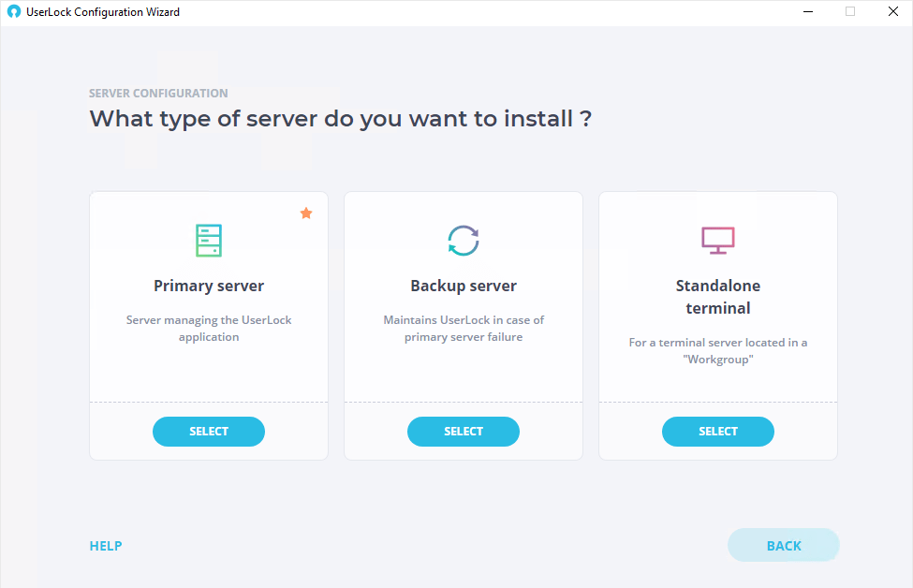Click the Standalone terminal heading
913x588 pixels.
point(718,297)
